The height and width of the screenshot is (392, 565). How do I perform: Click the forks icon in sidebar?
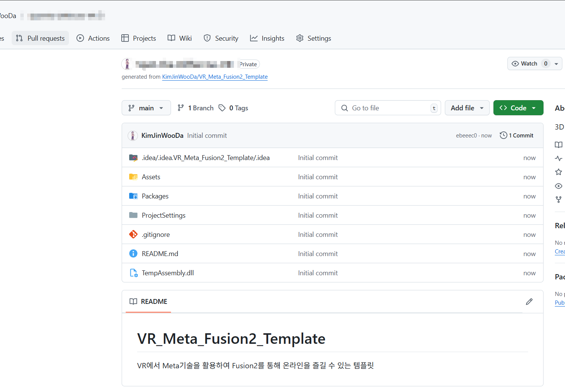click(x=559, y=200)
